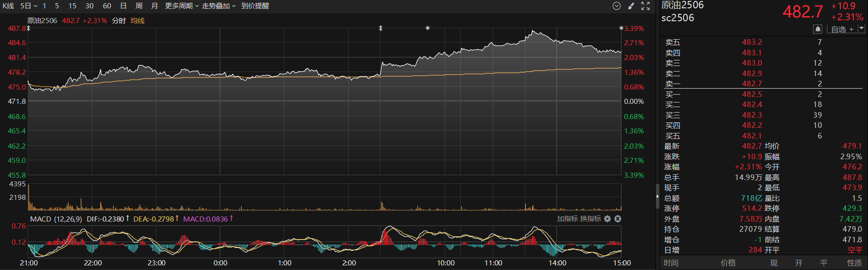Switch to weekly 周 period

coord(139,6)
